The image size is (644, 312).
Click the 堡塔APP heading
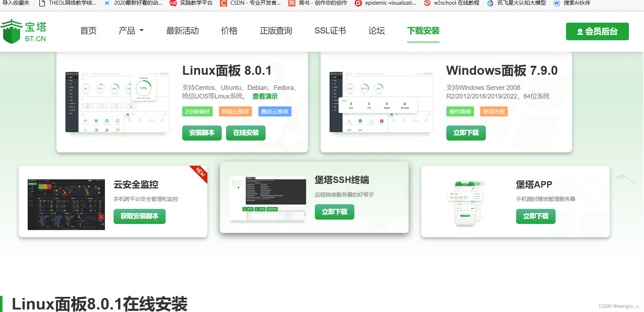coord(534,185)
